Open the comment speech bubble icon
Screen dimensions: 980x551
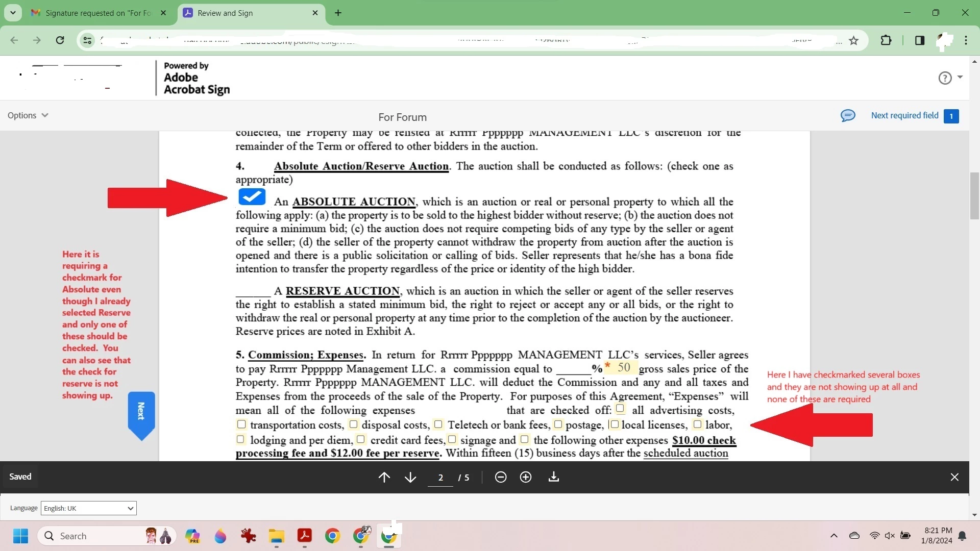point(848,116)
